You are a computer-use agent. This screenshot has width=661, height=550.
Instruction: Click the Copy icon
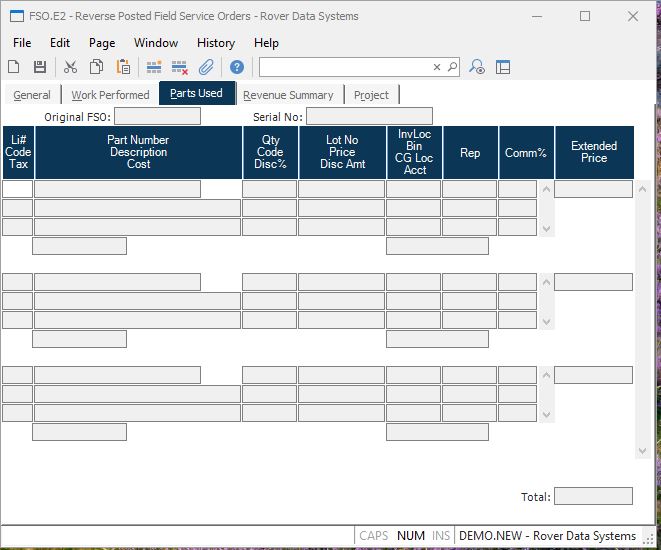click(x=97, y=67)
